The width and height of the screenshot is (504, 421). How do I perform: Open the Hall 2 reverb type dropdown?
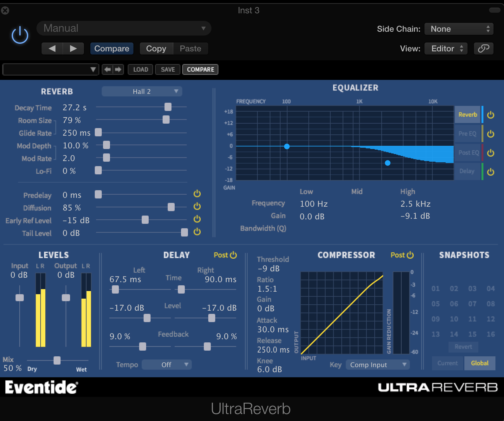click(x=142, y=91)
